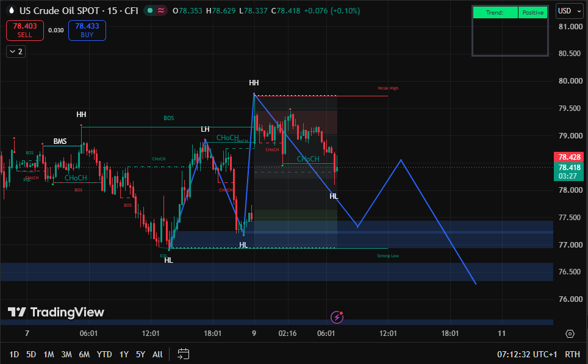Click the LH swing label
The width and height of the screenshot is (588, 364).
pyautogui.click(x=205, y=129)
